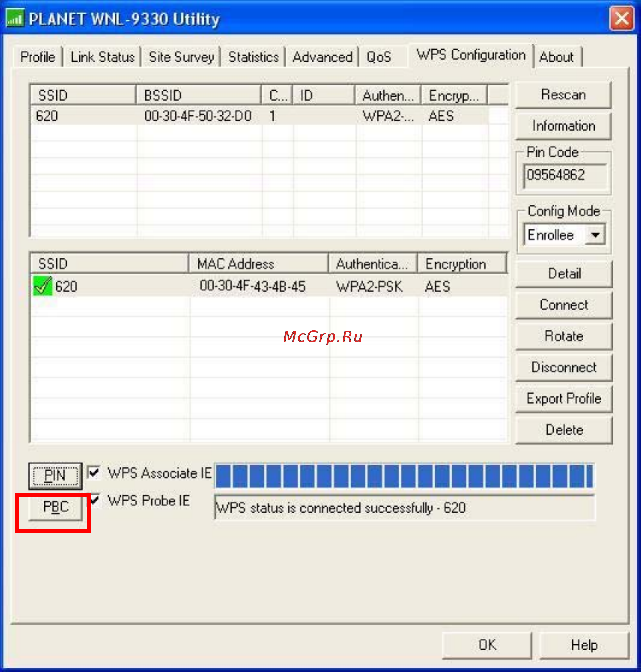Viewport: 641px width, 672px height.
Task: Click the Authentica... header in profile list
Action: pos(373,264)
